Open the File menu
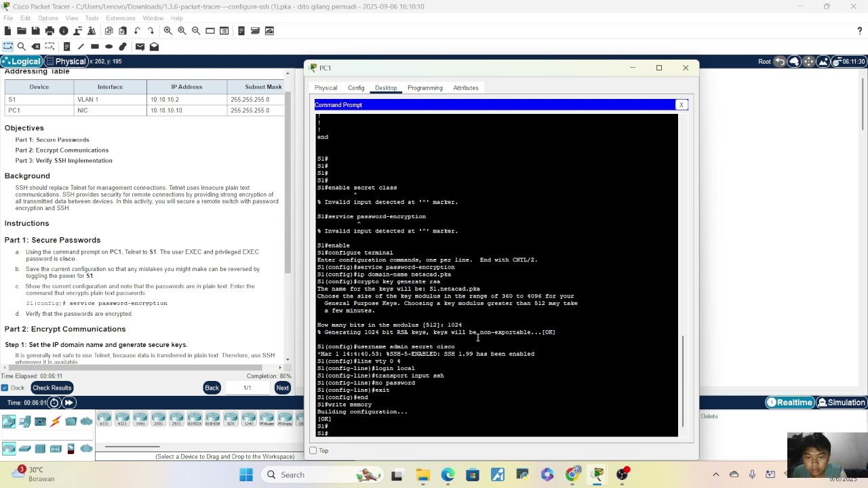 click(x=8, y=18)
